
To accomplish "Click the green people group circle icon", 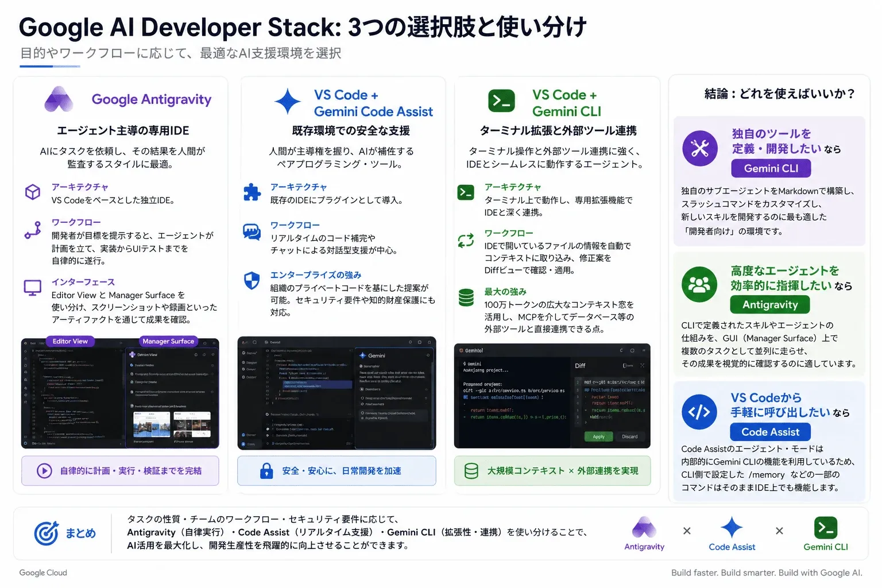I will point(699,284).
